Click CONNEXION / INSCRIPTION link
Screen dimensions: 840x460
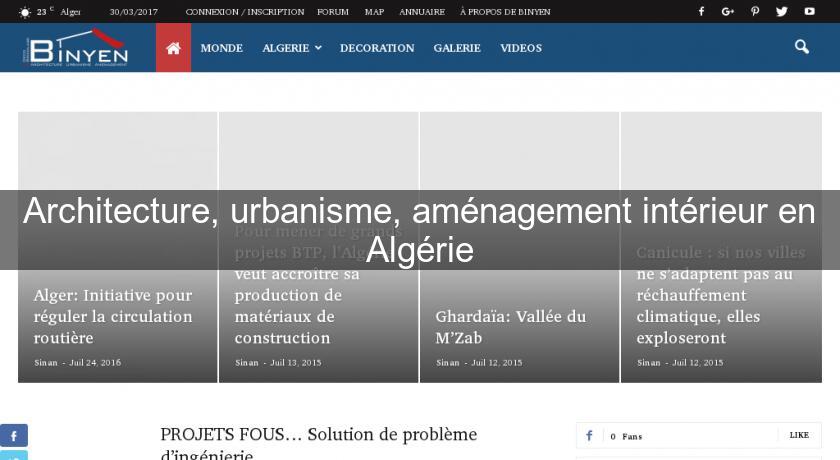(x=245, y=12)
